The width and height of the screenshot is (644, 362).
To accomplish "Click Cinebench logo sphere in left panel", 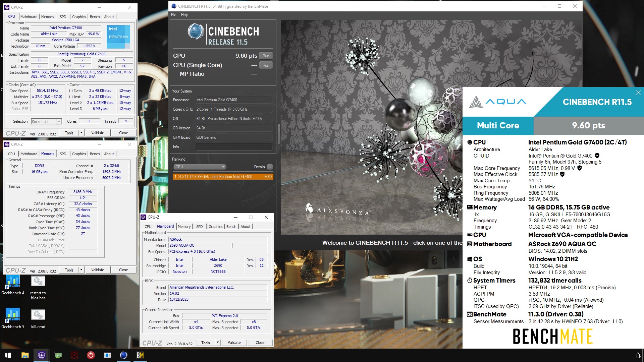I will [196, 32].
